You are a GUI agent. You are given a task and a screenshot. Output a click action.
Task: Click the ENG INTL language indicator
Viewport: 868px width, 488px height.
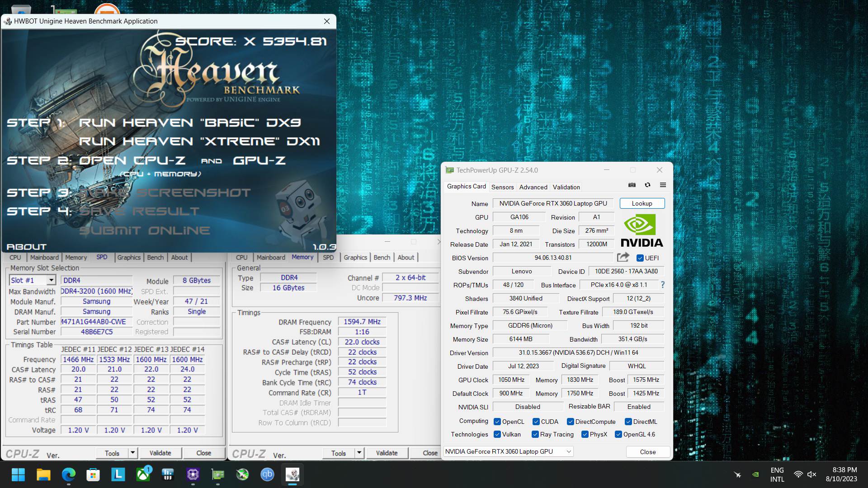777,474
